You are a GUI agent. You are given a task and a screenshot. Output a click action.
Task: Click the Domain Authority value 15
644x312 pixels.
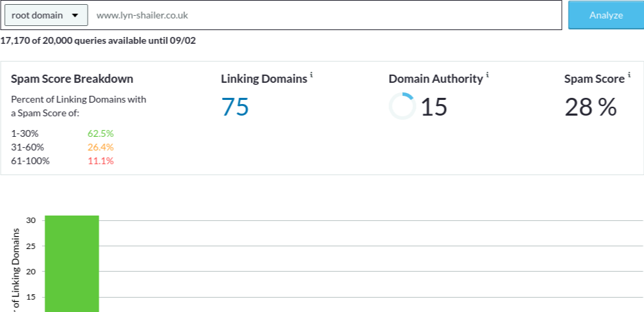pyautogui.click(x=434, y=107)
